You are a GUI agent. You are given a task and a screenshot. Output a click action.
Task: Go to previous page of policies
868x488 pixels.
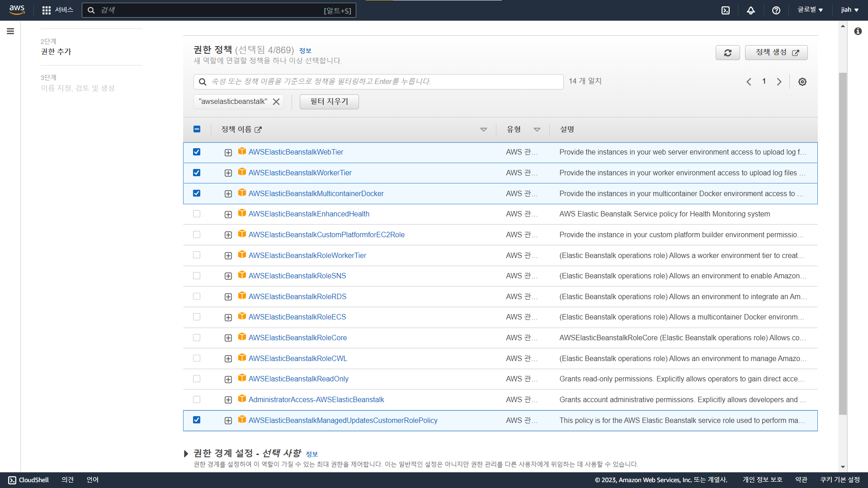point(749,82)
